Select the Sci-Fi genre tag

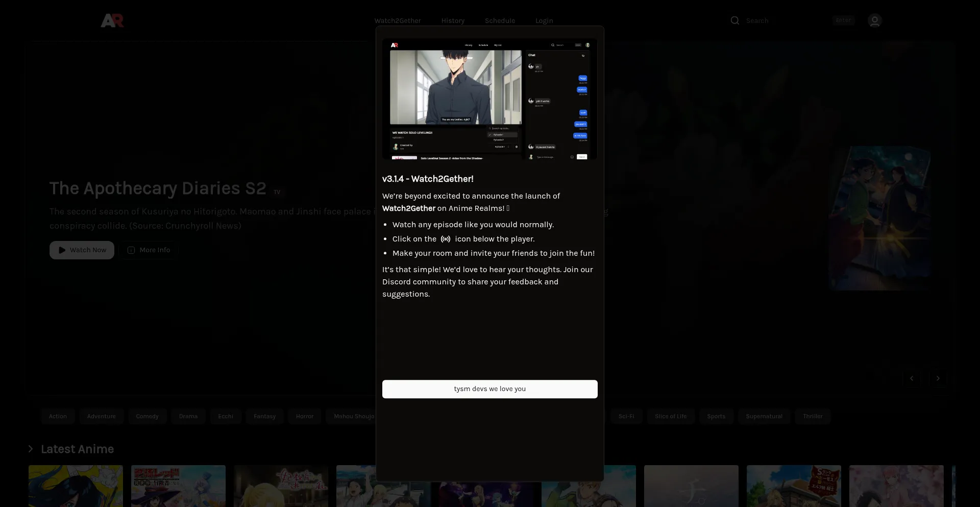tap(626, 417)
